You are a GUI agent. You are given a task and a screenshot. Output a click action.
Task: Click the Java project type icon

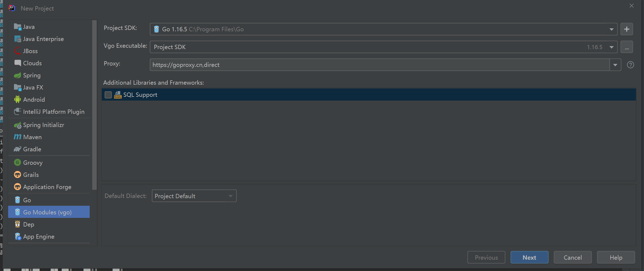tap(18, 27)
